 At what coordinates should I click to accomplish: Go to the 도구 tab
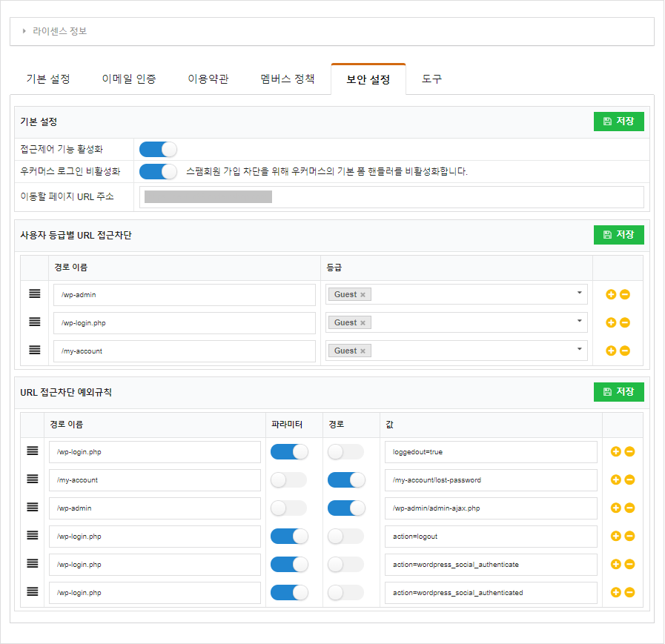pos(431,79)
